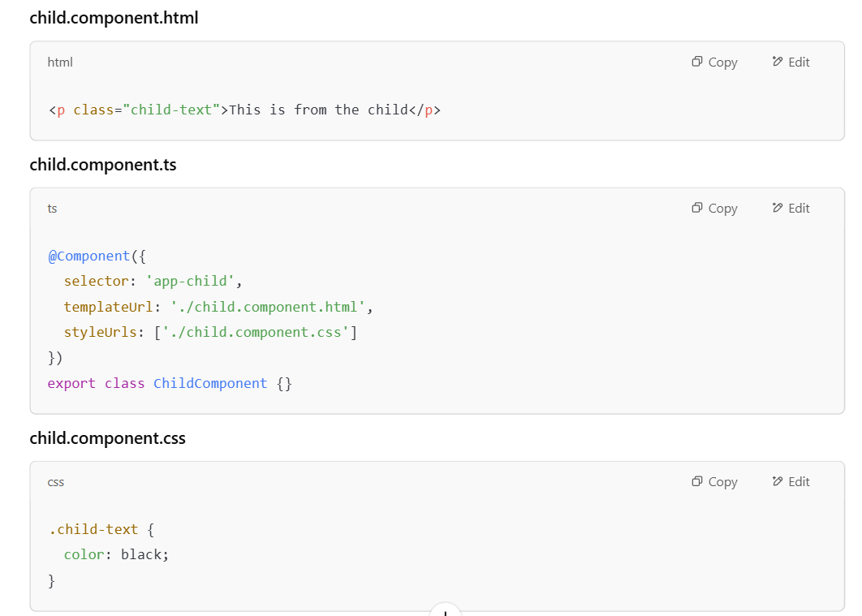Viewport: 862px width, 616px height.
Task: Click the pencil icon on the TypeScript block
Action: pos(778,208)
